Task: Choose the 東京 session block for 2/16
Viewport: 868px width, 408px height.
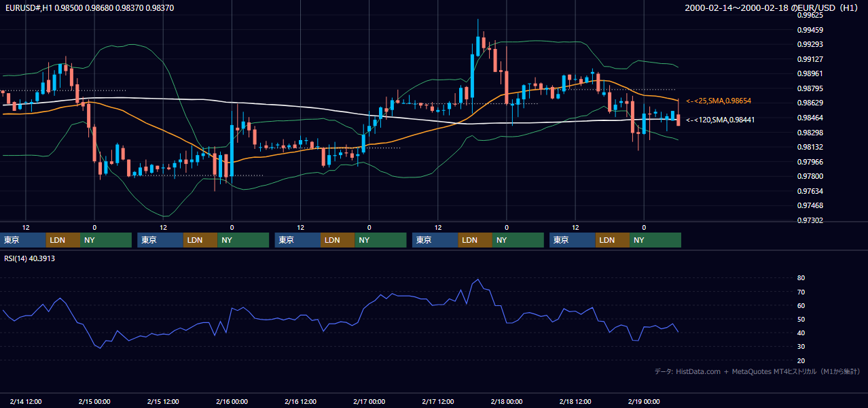Action: tap(298, 240)
